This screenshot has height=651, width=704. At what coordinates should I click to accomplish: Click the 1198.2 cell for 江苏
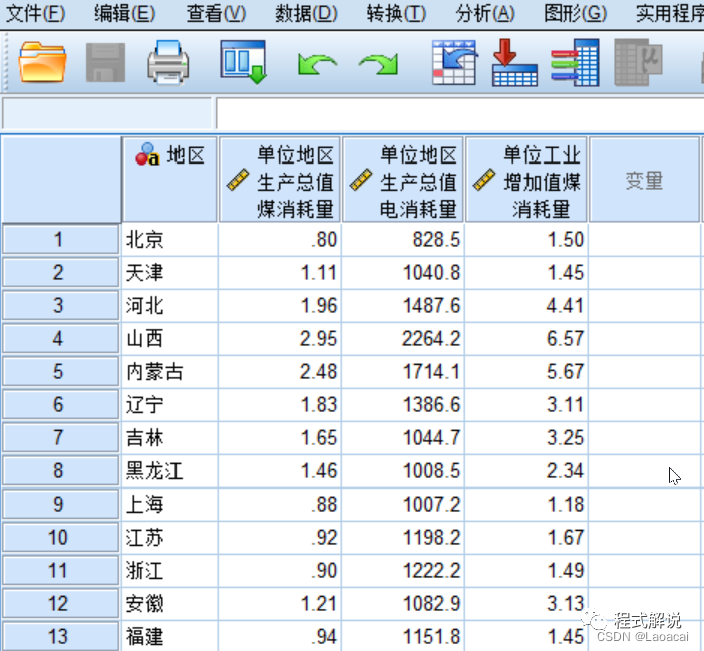tap(403, 537)
